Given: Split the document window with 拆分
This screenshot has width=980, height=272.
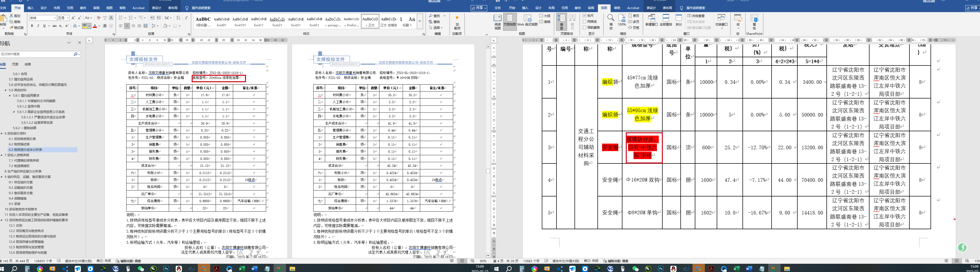Looking at the screenshot, I should click(679, 20).
